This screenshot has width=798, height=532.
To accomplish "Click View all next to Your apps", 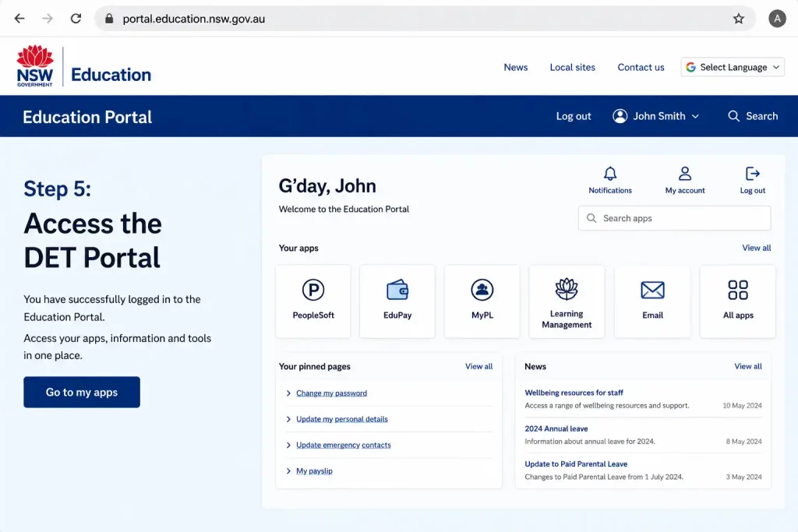I will [756, 248].
